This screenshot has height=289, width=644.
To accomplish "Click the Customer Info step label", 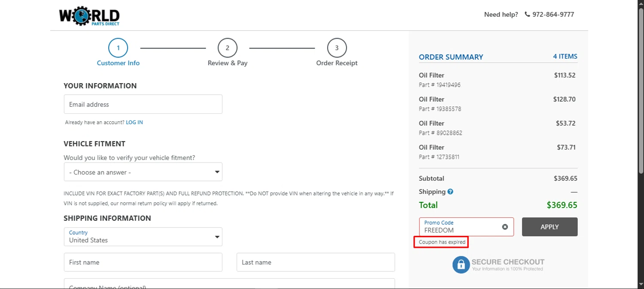I will [118, 63].
